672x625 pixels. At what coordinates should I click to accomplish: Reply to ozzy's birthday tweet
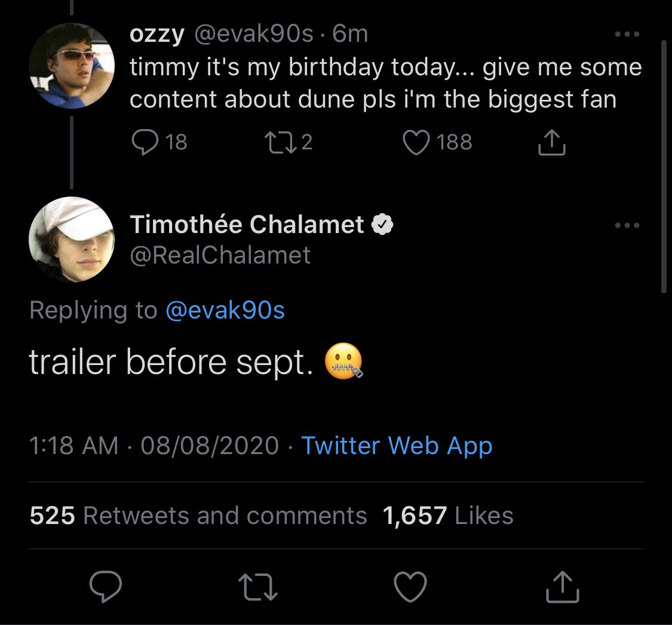point(143,142)
